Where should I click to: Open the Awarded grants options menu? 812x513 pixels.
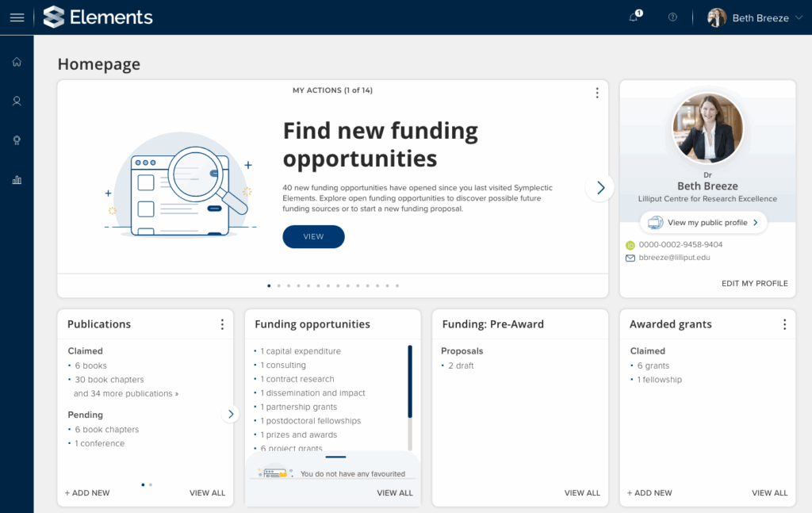(784, 324)
